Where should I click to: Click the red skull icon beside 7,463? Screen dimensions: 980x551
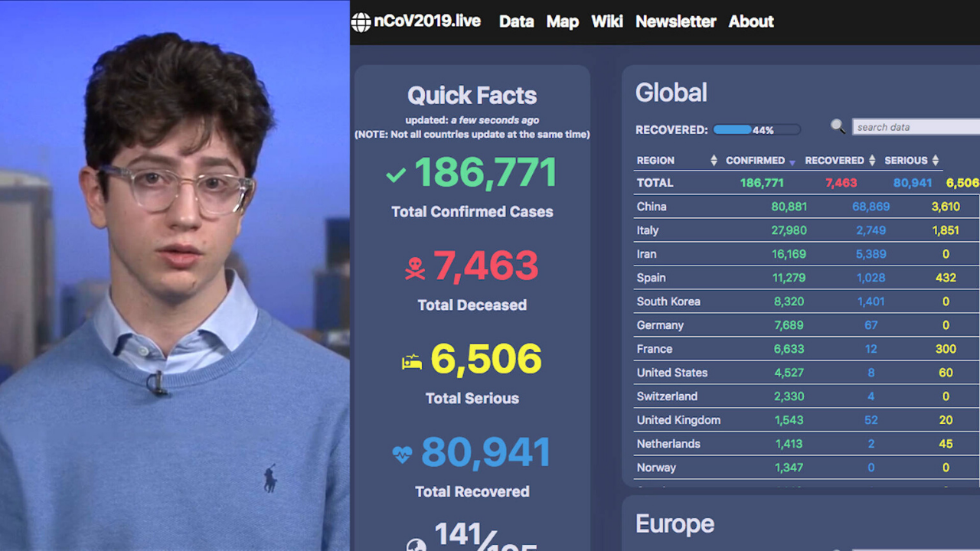pos(414,268)
